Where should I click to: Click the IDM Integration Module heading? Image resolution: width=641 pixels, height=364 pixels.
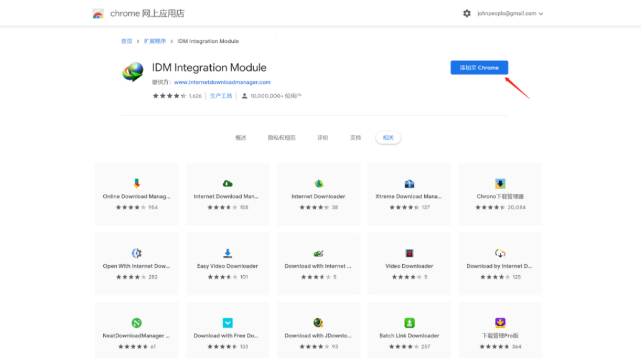[x=210, y=68]
